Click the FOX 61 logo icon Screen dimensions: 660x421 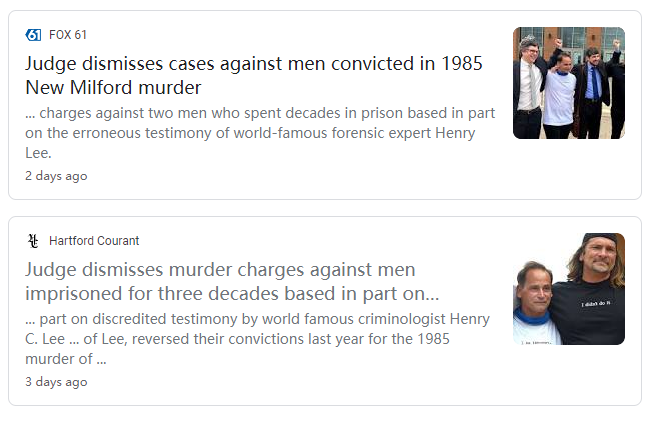[x=33, y=35]
